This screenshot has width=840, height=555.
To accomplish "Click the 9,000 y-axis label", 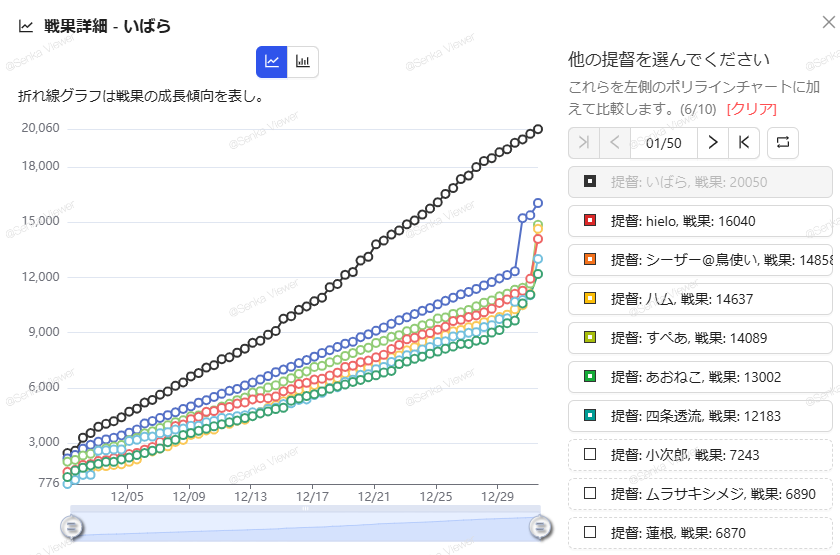I will [44, 332].
